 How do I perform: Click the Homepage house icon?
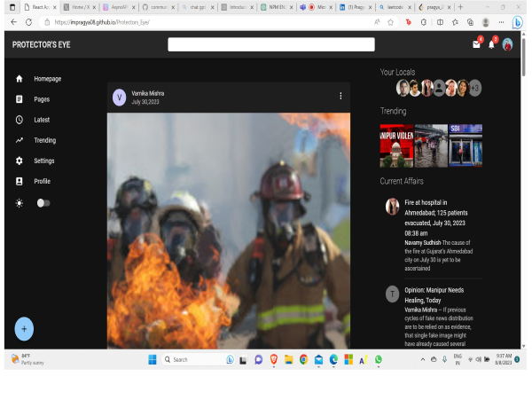pyautogui.click(x=20, y=79)
